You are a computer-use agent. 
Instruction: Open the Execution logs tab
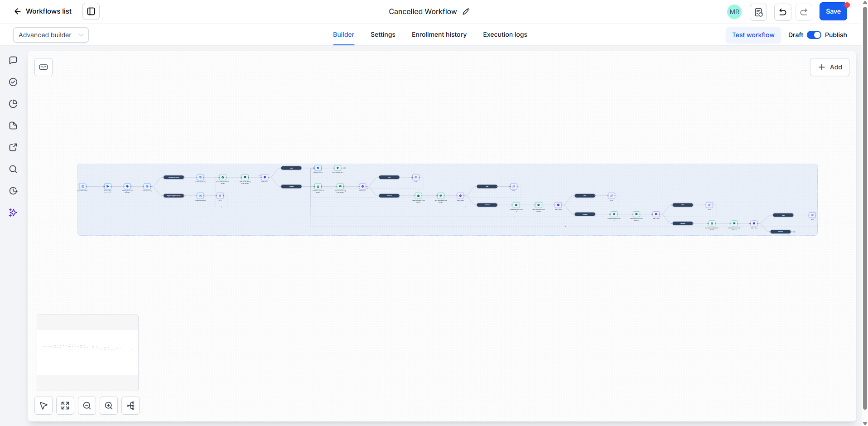pyautogui.click(x=505, y=34)
